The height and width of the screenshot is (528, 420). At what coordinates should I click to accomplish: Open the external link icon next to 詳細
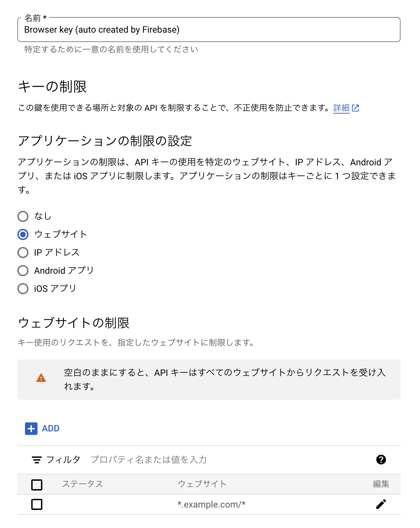356,108
